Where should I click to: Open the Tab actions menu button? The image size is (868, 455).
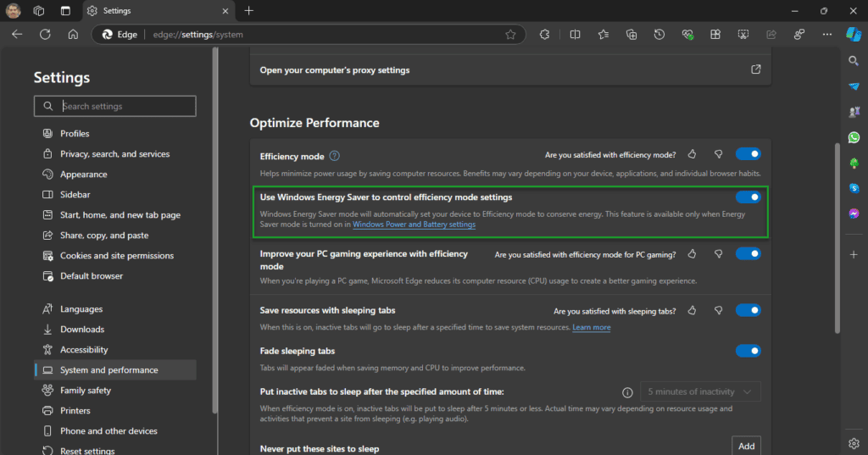pyautogui.click(x=39, y=11)
